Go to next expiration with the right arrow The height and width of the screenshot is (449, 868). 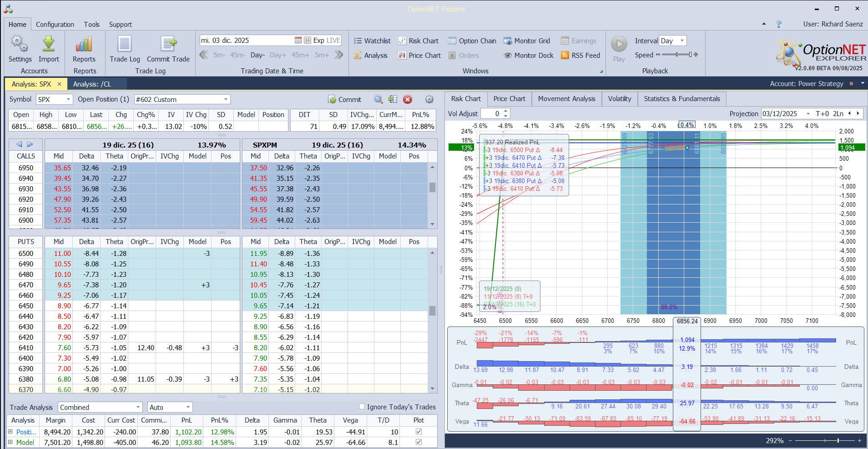pyautogui.click(x=30, y=144)
